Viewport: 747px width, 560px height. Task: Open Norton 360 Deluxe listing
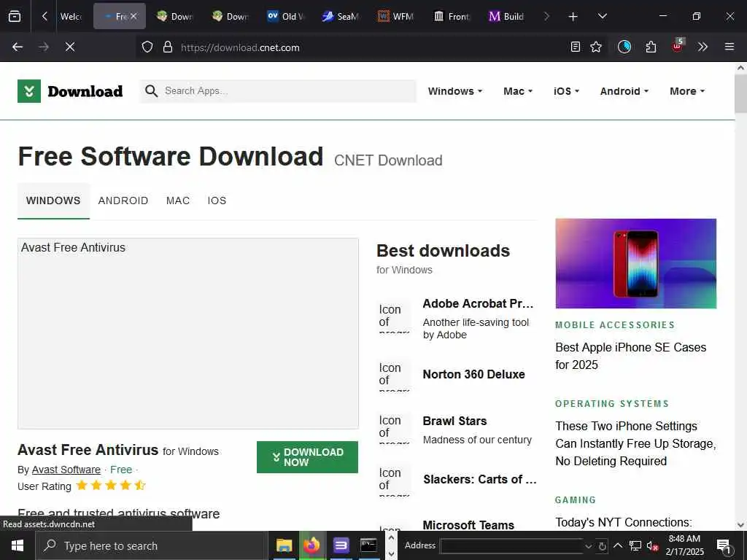[473, 374]
